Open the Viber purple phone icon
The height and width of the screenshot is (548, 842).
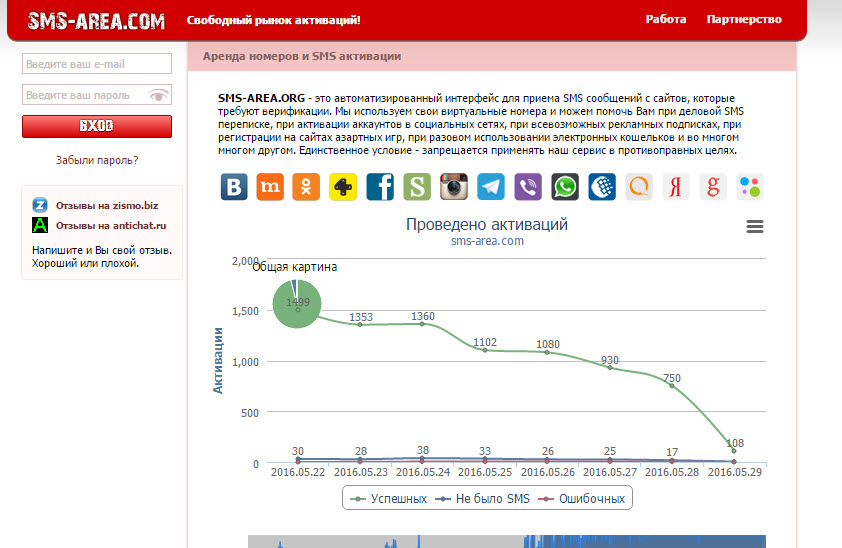528,187
